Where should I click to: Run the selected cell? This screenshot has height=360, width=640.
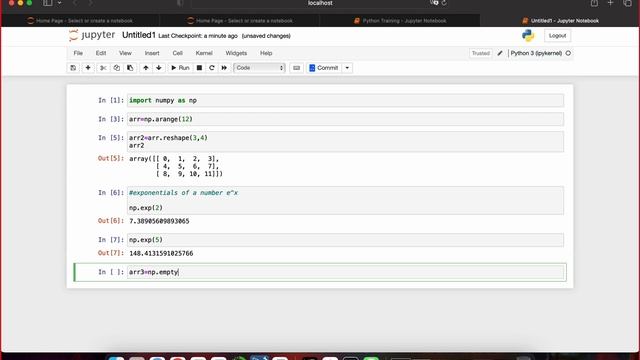coord(180,68)
